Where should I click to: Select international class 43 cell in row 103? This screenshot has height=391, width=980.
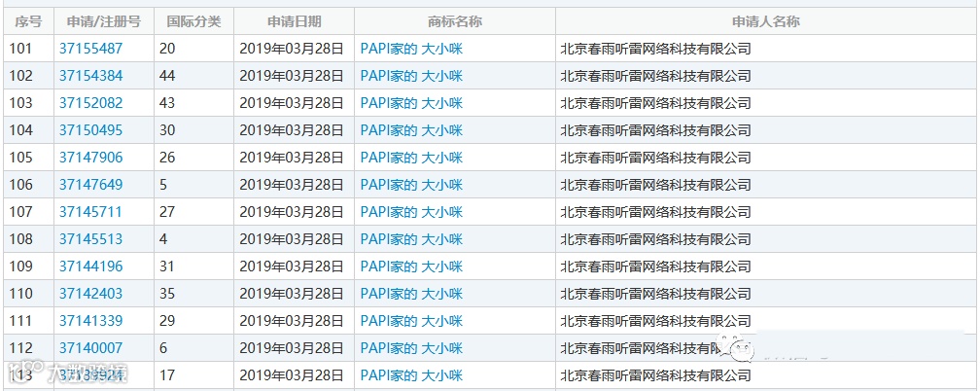tap(193, 103)
